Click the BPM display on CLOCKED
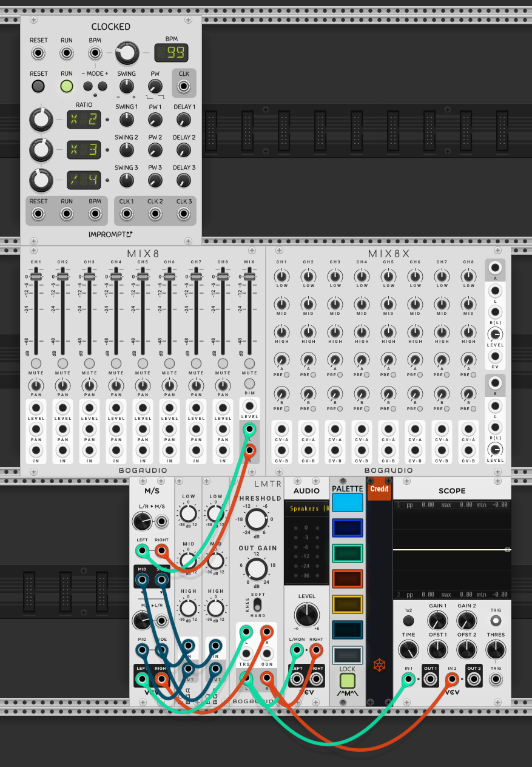 pyautogui.click(x=171, y=53)
